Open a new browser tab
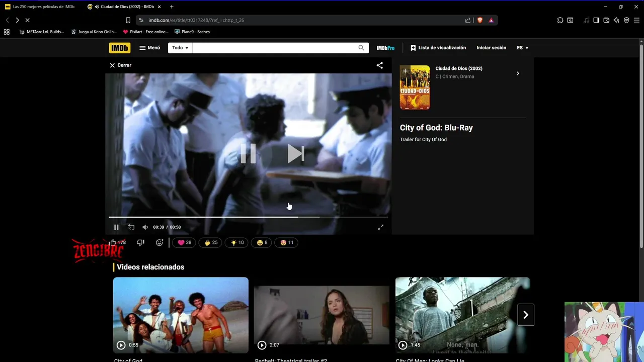The height and width of the screenshot is (362, 644). point(172,7)
